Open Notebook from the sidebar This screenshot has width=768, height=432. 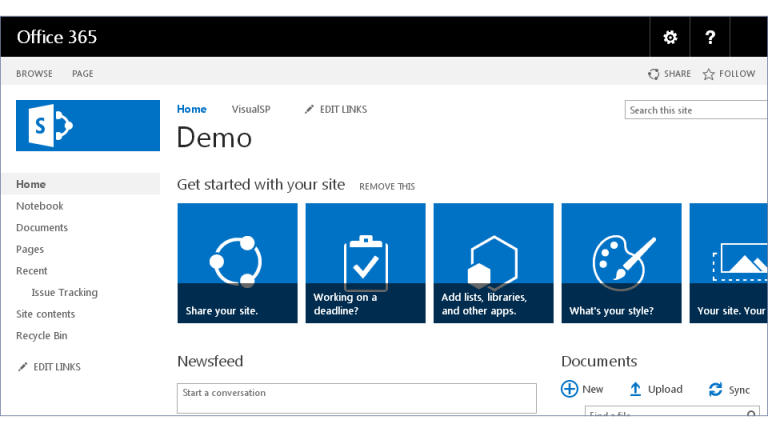[x=40, y=206]
